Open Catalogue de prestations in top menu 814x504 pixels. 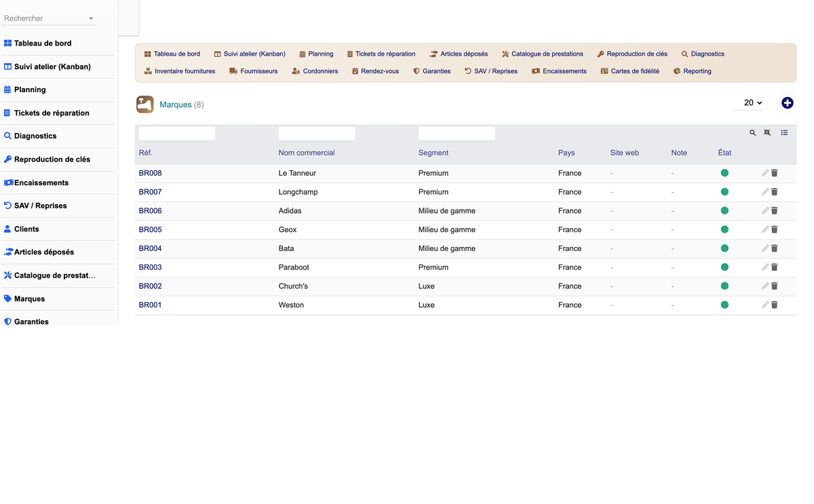point(543,54)
